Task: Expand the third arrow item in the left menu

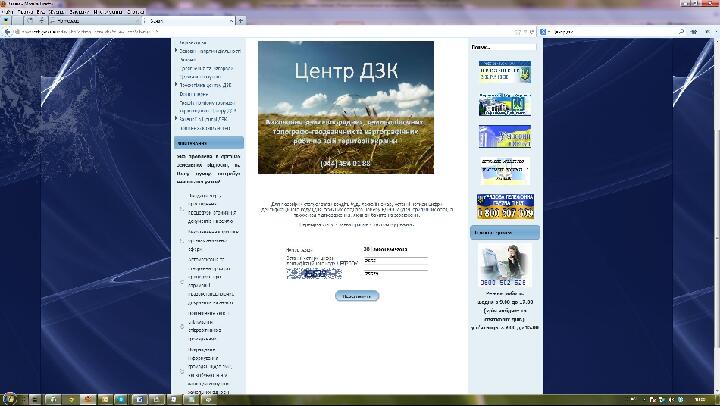Action: [176, 118]
